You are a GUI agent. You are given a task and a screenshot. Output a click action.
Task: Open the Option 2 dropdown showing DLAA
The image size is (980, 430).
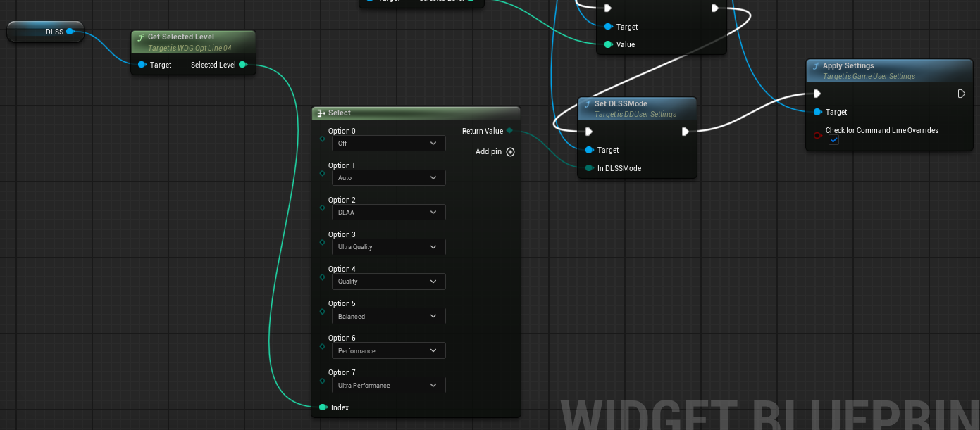pos(389,213)
